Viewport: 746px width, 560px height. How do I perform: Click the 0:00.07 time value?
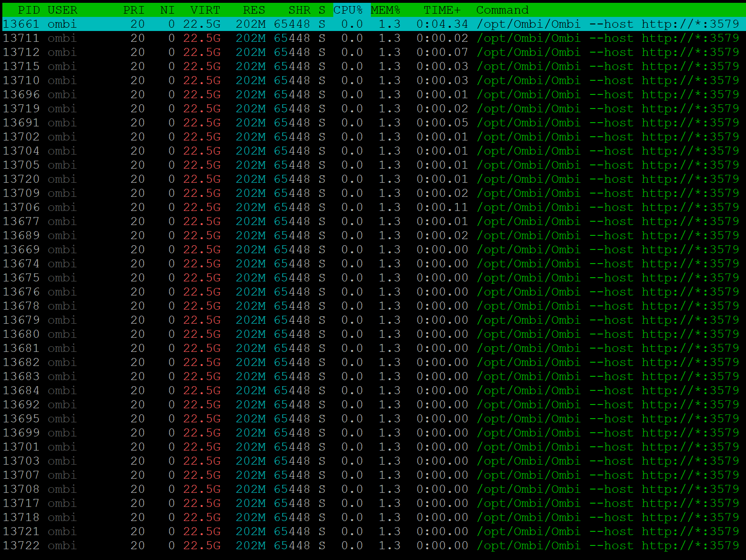click(442, 52)
